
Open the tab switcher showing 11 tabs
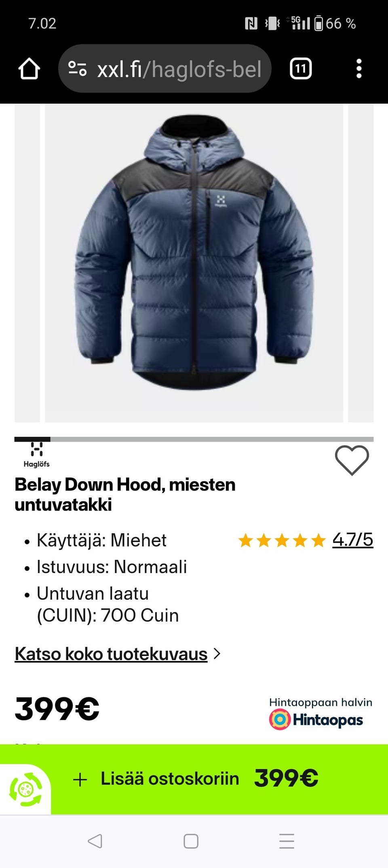[x=301, y=69]
